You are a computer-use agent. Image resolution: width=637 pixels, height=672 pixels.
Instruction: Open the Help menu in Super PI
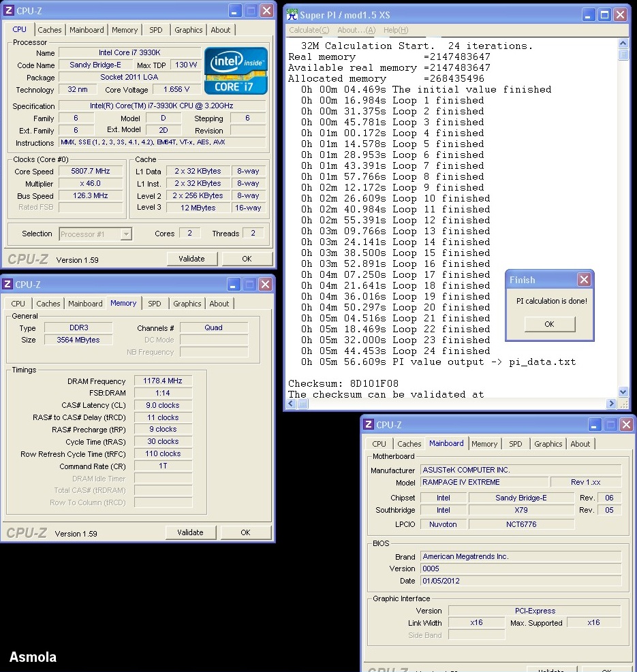(x=396, y=30)
